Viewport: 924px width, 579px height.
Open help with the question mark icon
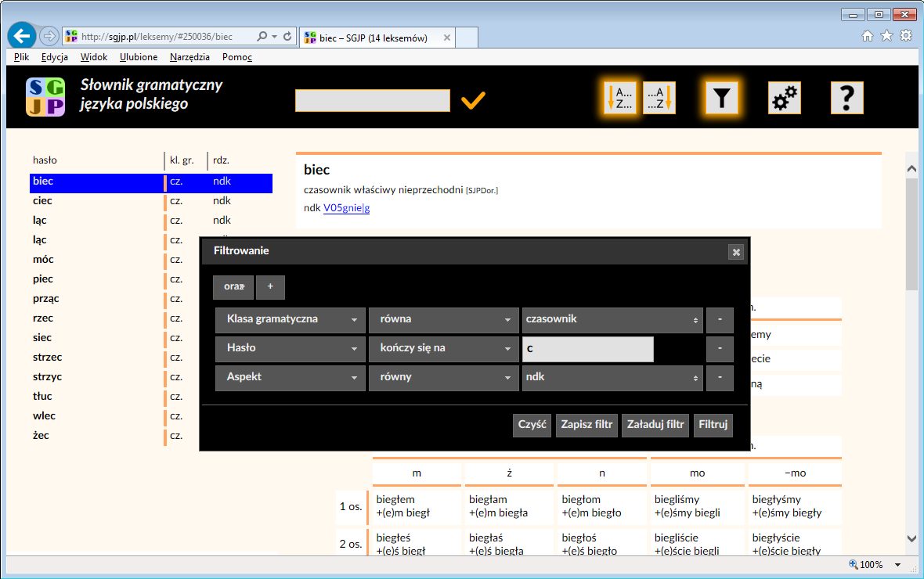click(x=846, y=99)
